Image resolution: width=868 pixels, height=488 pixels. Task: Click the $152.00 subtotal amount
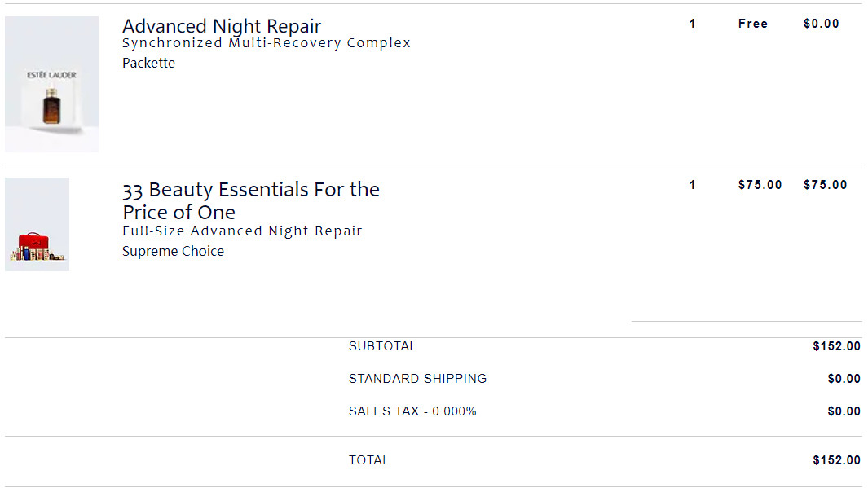(836, 346)
